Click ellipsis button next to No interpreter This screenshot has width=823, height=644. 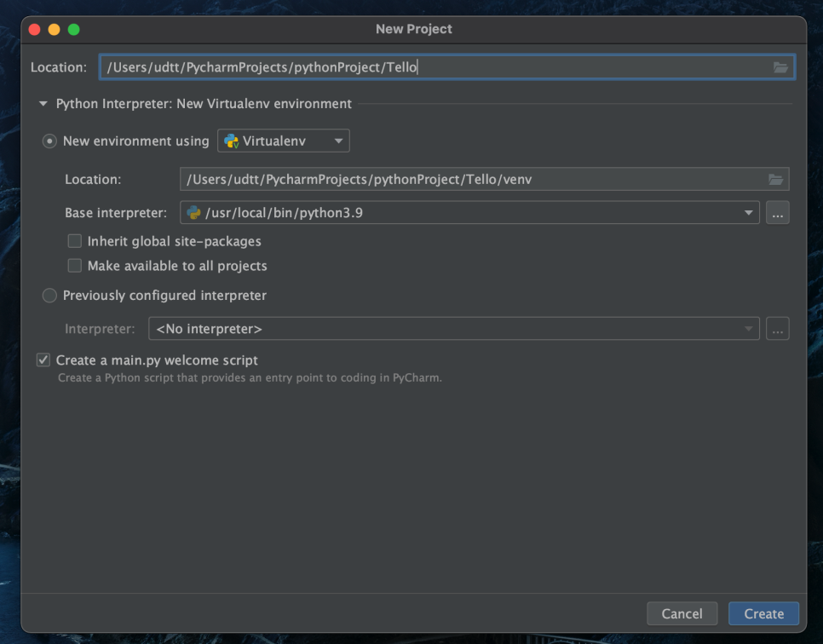(777, 329)
